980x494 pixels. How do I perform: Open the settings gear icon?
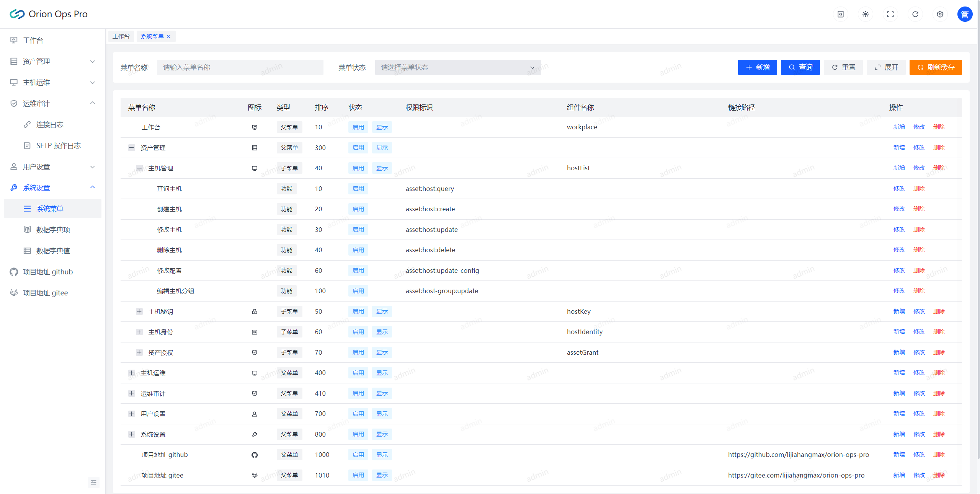[940, 14]
